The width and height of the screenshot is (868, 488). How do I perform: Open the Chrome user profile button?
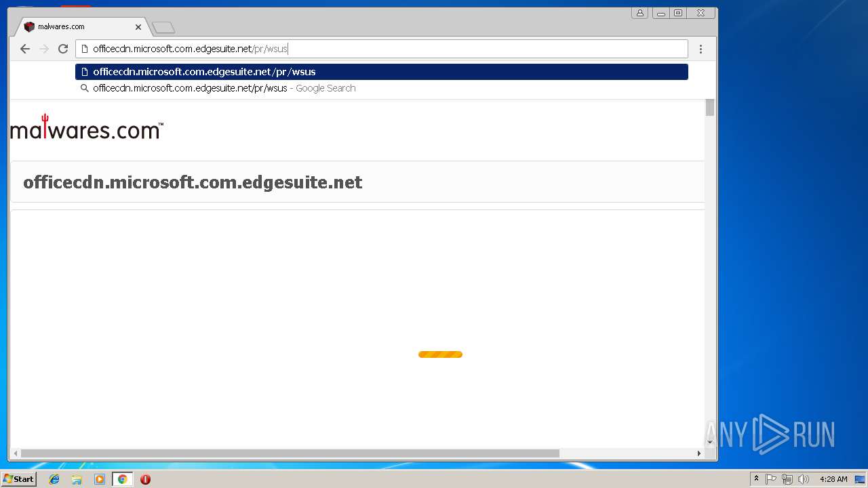coord(639,13)
